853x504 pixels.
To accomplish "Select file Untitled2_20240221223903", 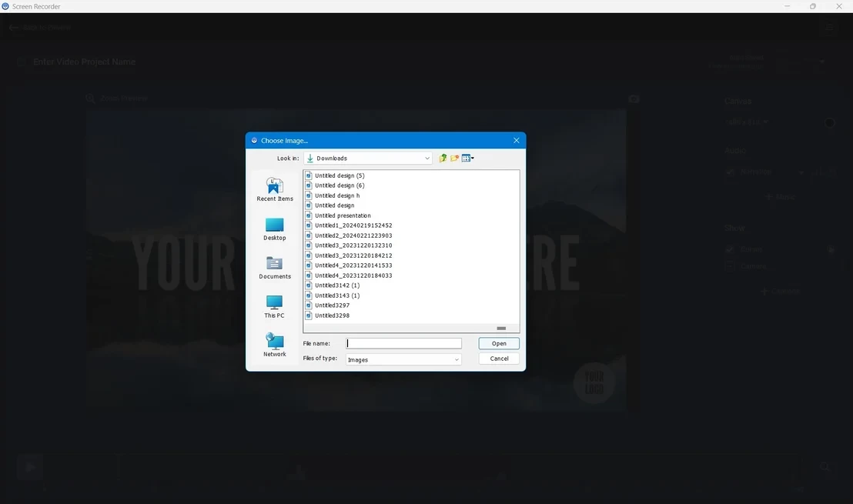I will click(353, 236).
